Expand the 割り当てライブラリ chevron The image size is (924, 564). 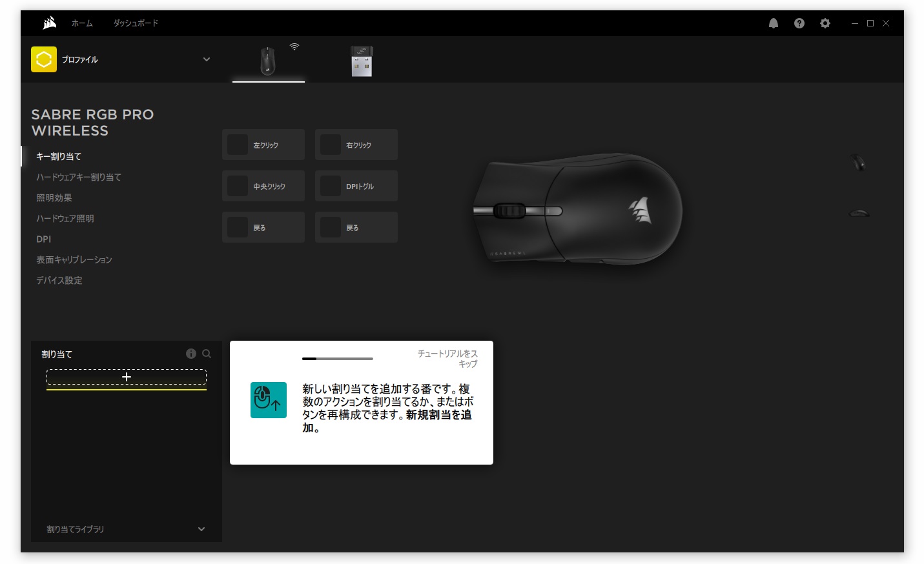201,529
